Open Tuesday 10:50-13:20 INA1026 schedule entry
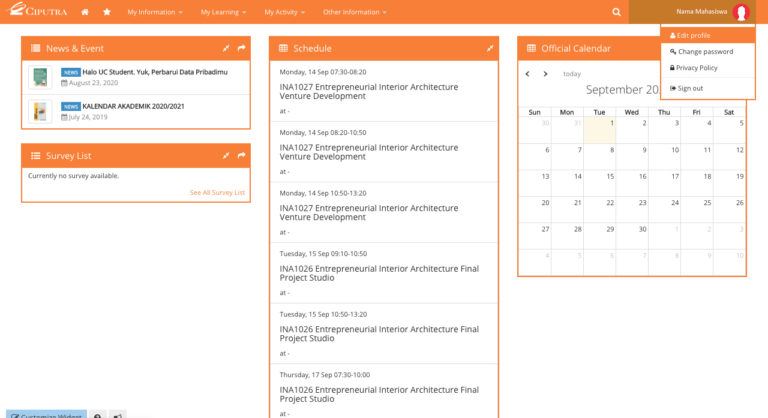The image size is (768, 418). tap(384, 334)
